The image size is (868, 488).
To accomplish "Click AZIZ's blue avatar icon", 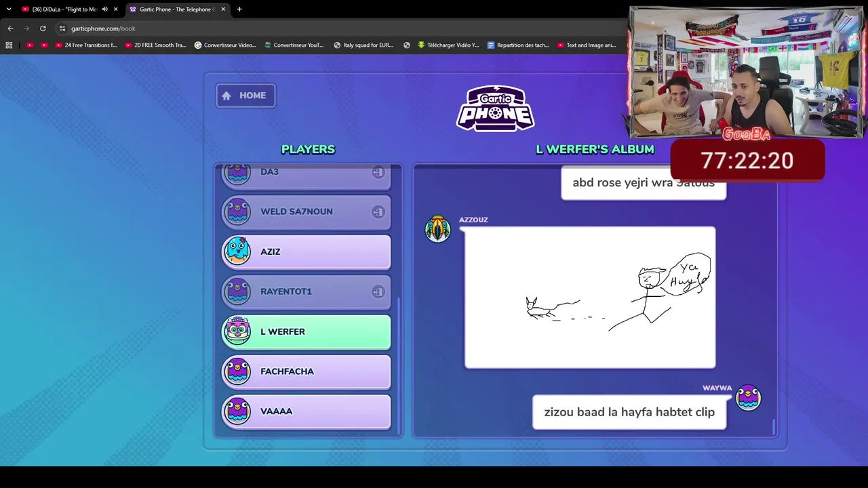I will [237, 251].
